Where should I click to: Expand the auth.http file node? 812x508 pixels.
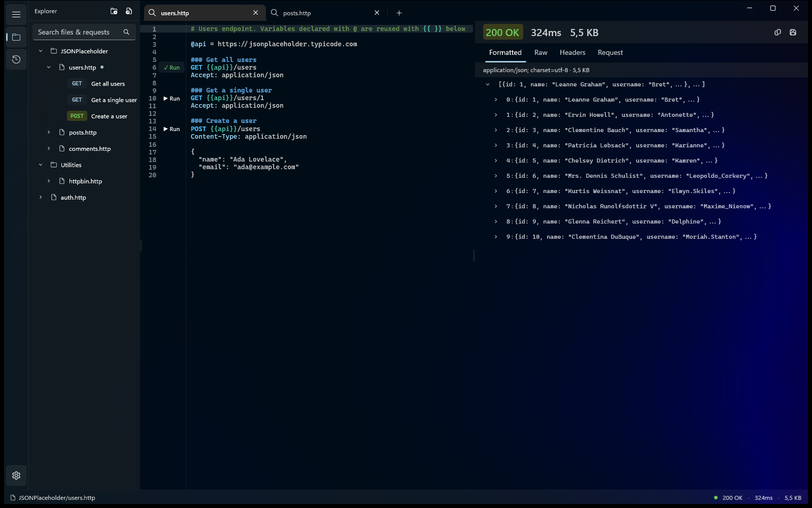(41, 197)
